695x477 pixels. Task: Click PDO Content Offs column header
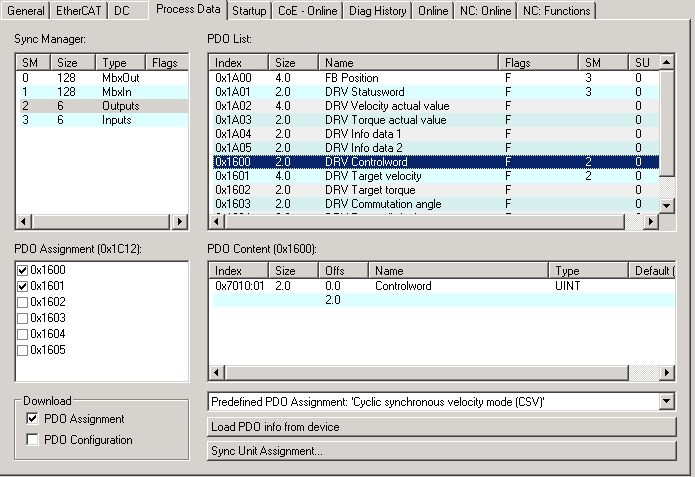[344, 270]
